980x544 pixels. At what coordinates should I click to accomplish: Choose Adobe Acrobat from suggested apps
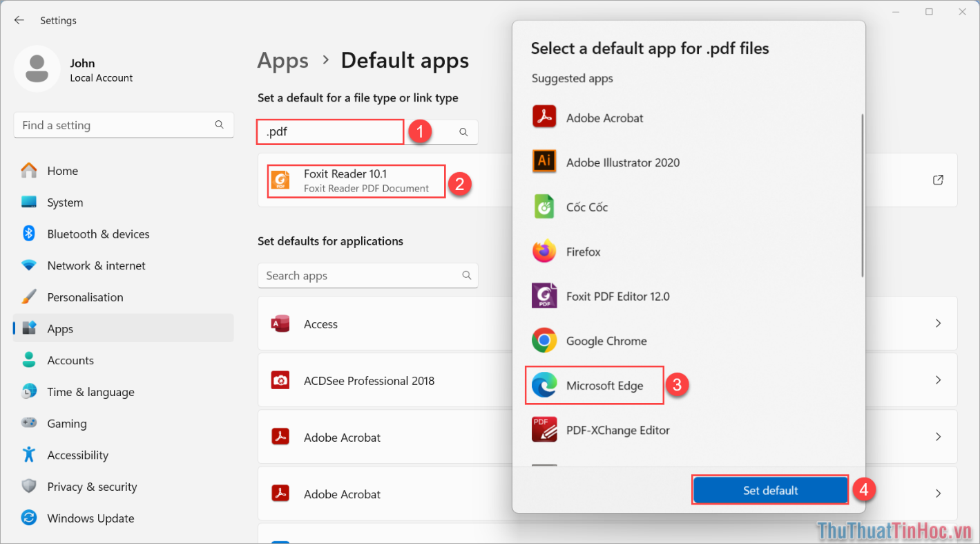[x=604, y=118]
